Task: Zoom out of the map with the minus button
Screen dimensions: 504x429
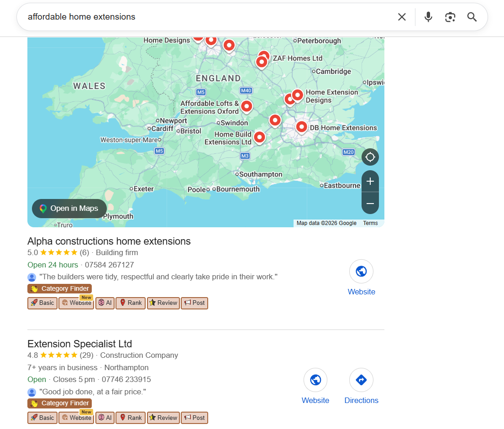Action: click(x=370, y=204)
